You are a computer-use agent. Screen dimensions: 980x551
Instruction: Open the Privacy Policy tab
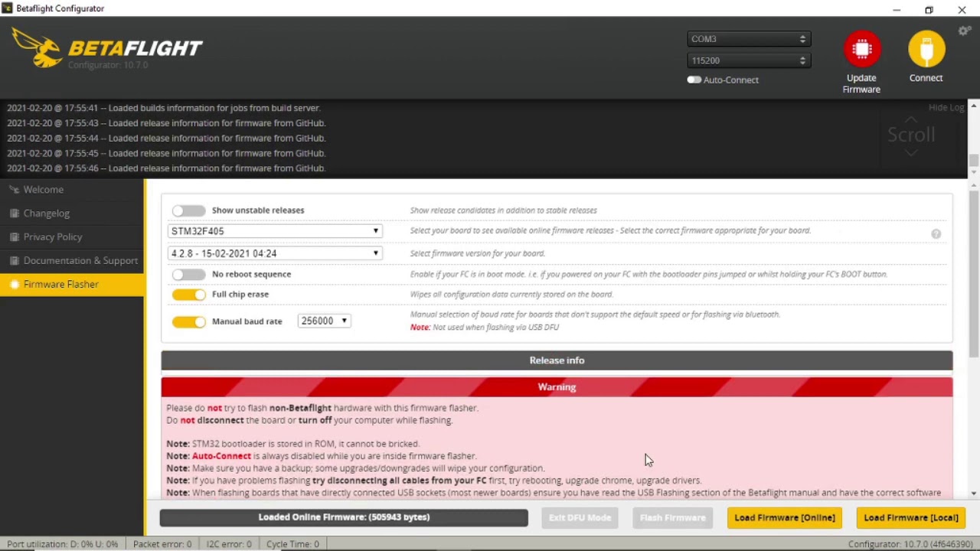coord(72,237)
